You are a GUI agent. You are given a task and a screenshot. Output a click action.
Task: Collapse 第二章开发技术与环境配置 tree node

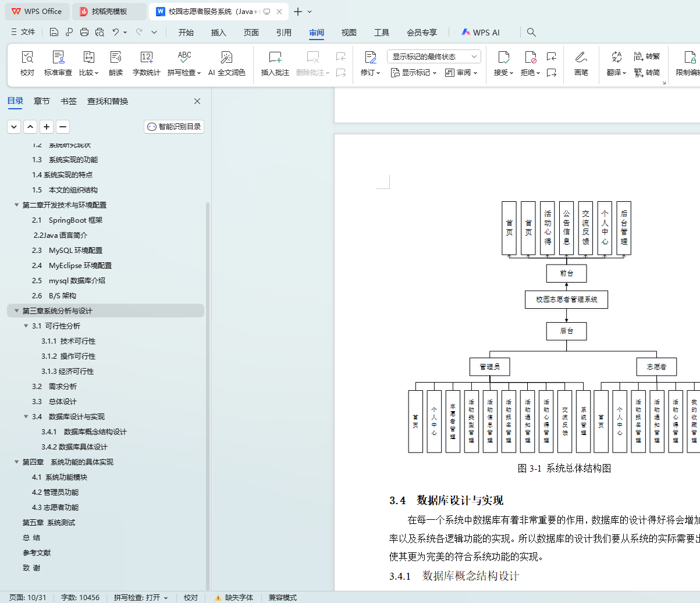pos(16,205)
